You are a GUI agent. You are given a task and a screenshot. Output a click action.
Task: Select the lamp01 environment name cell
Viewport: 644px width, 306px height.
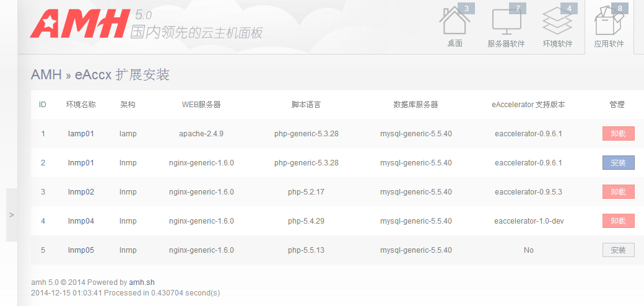click(x=80, y=134)
